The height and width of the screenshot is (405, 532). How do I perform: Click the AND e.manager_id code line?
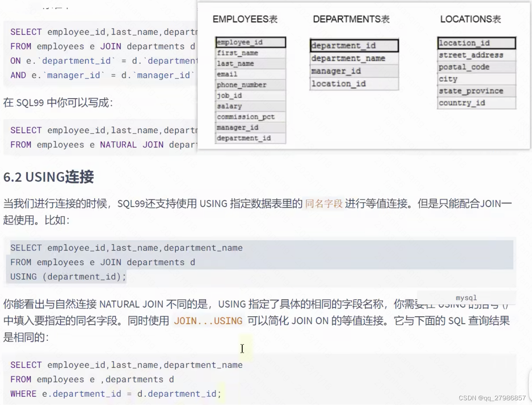(102, 75)
